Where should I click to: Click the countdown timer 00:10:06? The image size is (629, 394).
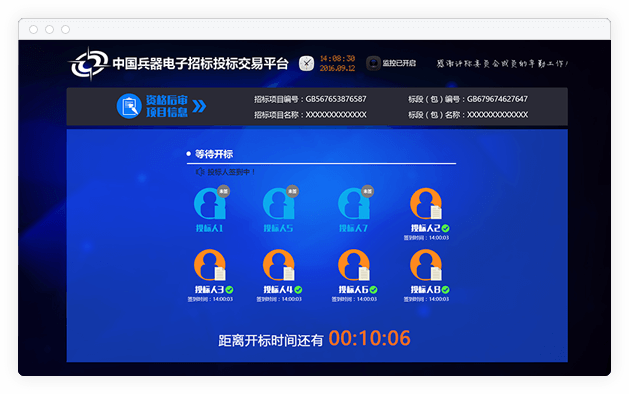[x=369, y=338]
